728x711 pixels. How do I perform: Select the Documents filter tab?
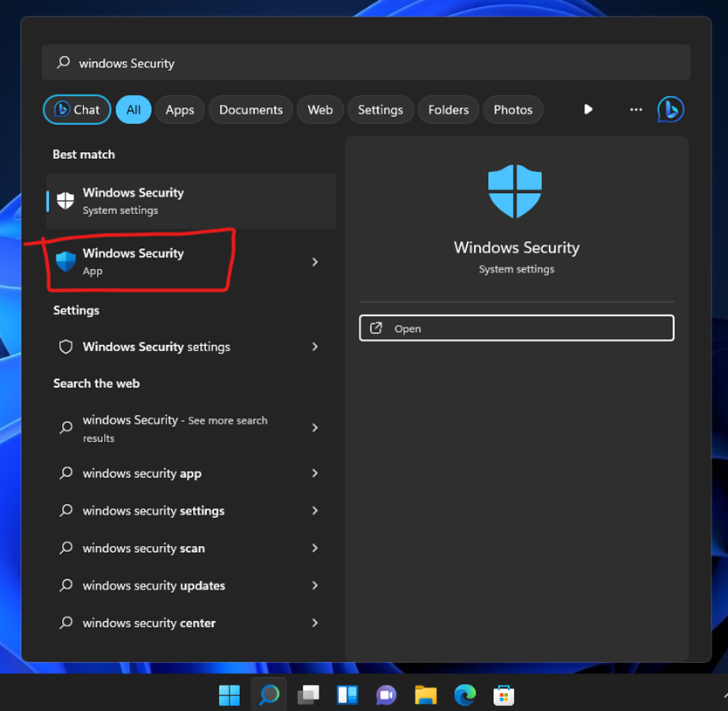coord(251,110)
